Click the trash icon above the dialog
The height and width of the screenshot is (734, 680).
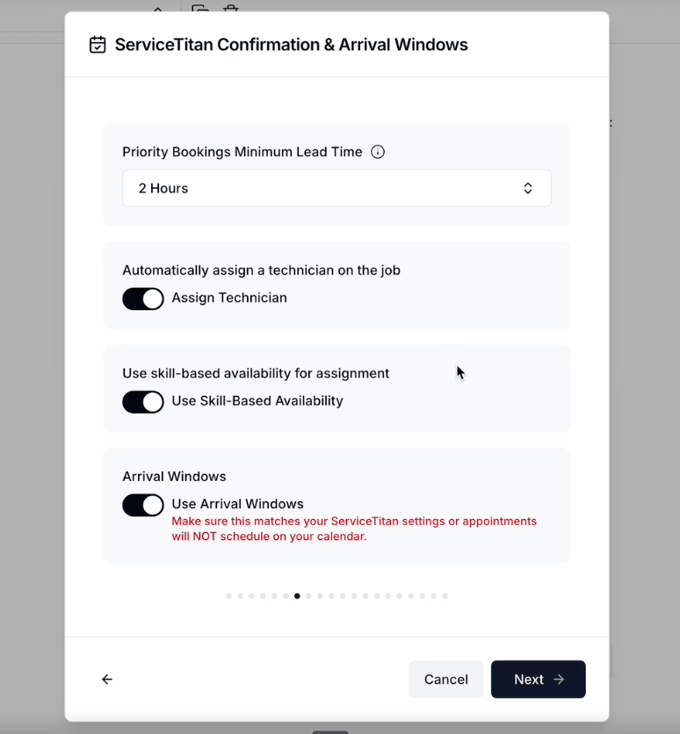[231, 9]
